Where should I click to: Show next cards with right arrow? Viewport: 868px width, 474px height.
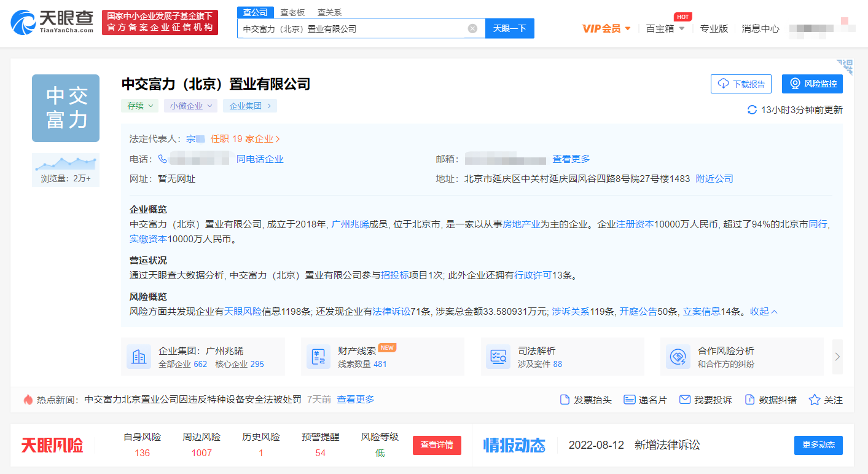coord(837,357)
